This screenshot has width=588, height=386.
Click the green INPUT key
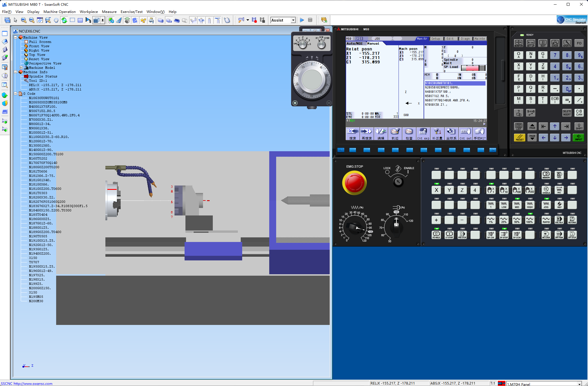578,137
